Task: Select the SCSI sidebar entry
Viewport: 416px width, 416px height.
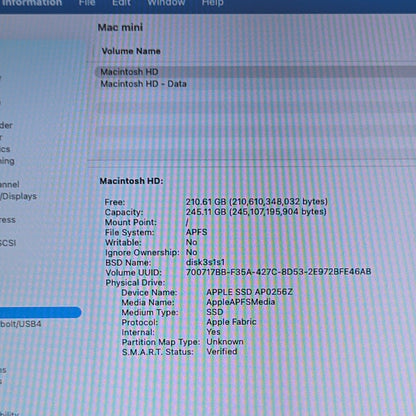Action: pyautogui.click(x=8, y=243)
